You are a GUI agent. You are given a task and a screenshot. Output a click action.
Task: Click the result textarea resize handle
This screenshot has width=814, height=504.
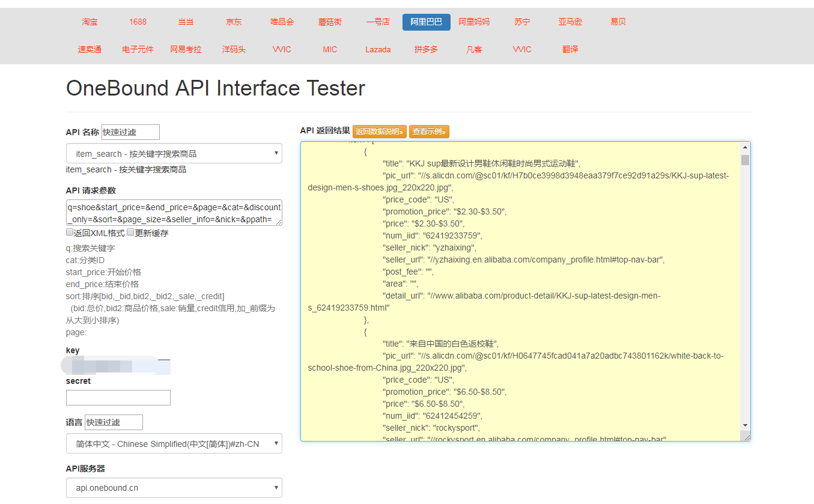[746, 436]
